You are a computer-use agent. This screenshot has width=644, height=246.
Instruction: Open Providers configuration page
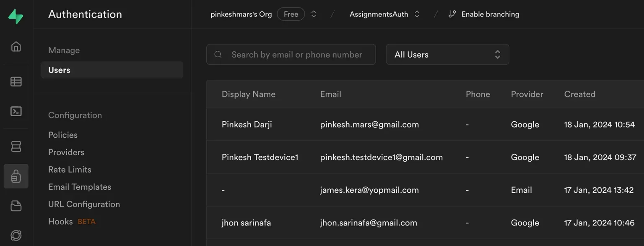[66, 152]
